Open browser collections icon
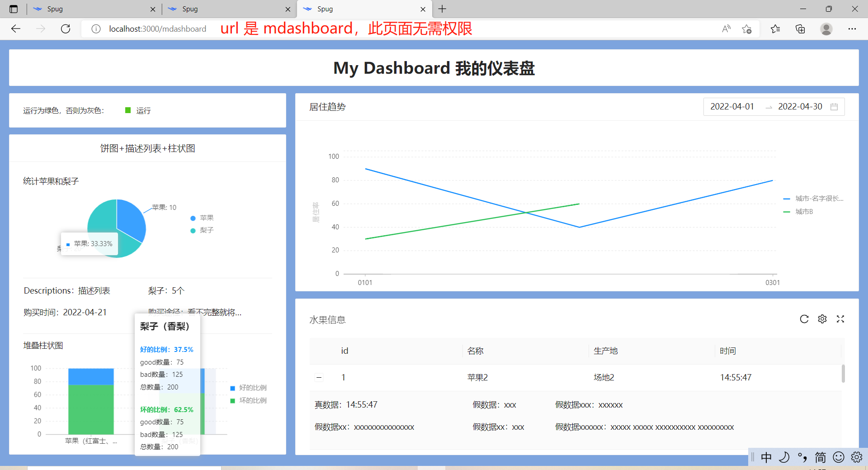 tap(800, 29)
